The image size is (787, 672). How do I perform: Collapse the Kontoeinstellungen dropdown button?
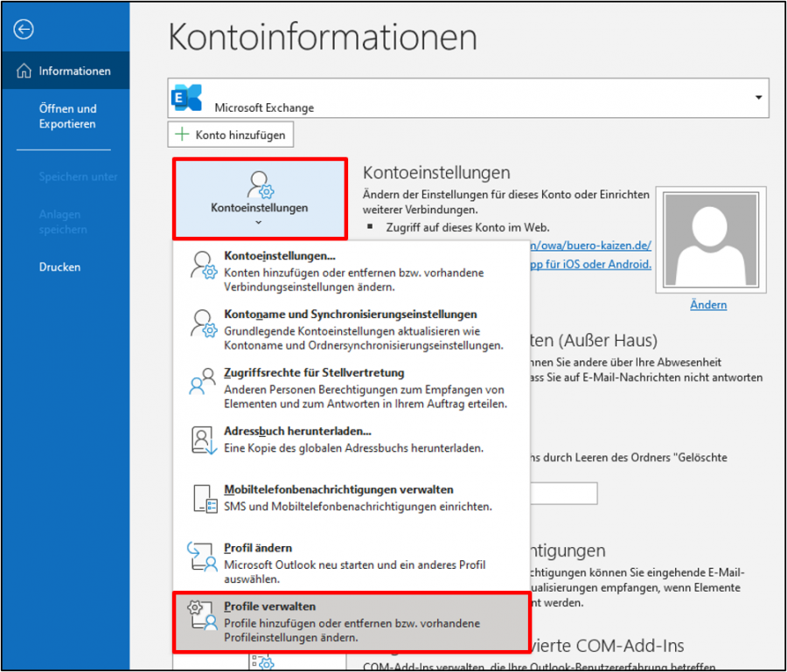260,198
